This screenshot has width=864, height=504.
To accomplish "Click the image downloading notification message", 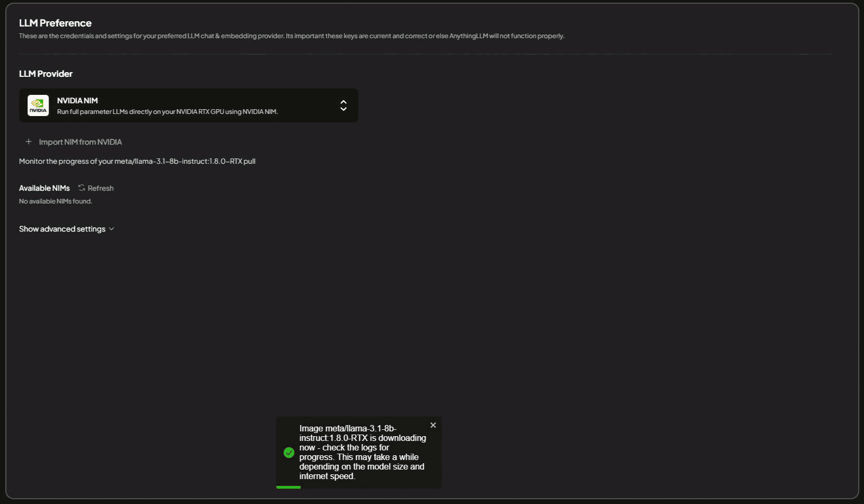I will (x=362, y=452).
